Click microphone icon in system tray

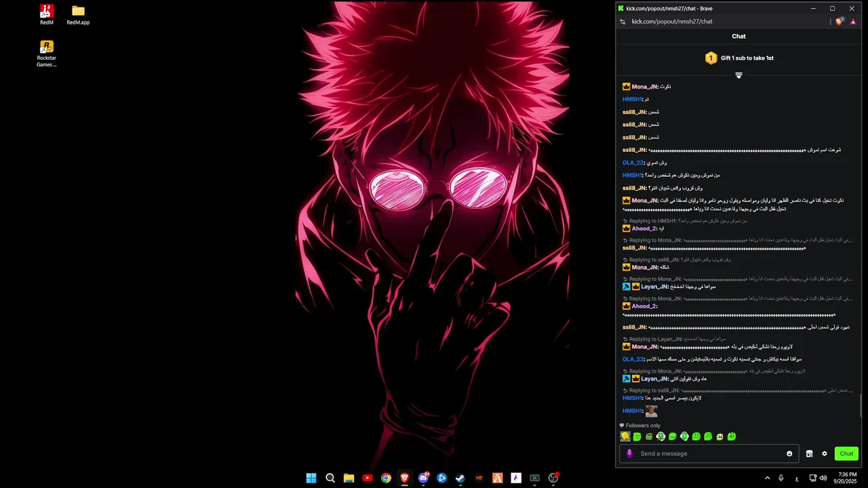[781, 478]
